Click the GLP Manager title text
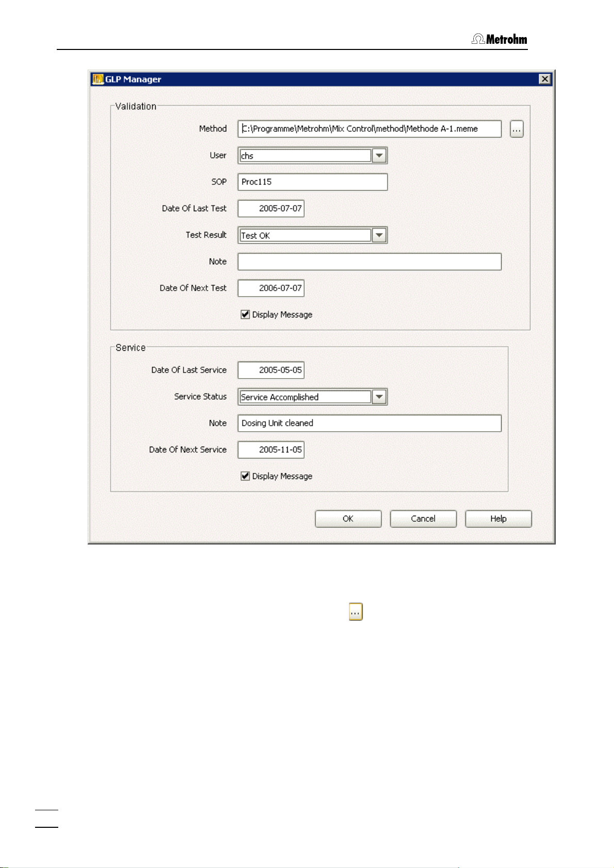Screen dimensions: 614x868 point(133,79)
